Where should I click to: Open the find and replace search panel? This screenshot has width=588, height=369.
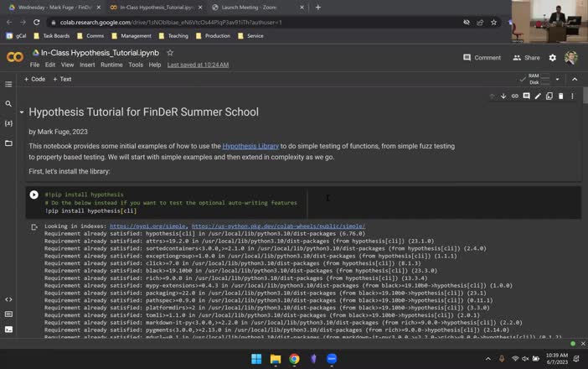click(8, 104)
